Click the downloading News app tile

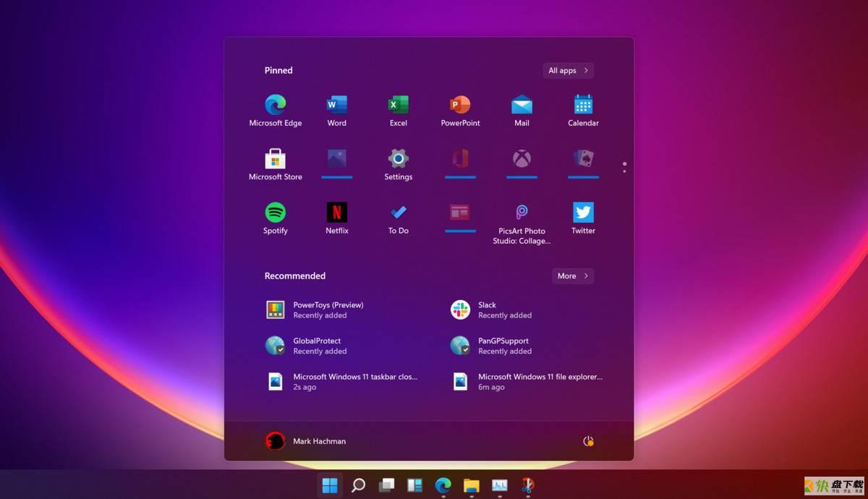460,217
